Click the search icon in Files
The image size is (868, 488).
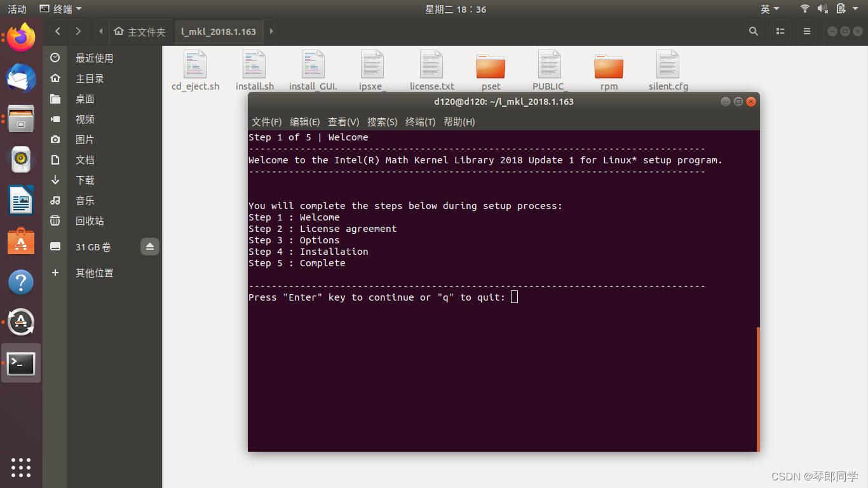point(754,31)
